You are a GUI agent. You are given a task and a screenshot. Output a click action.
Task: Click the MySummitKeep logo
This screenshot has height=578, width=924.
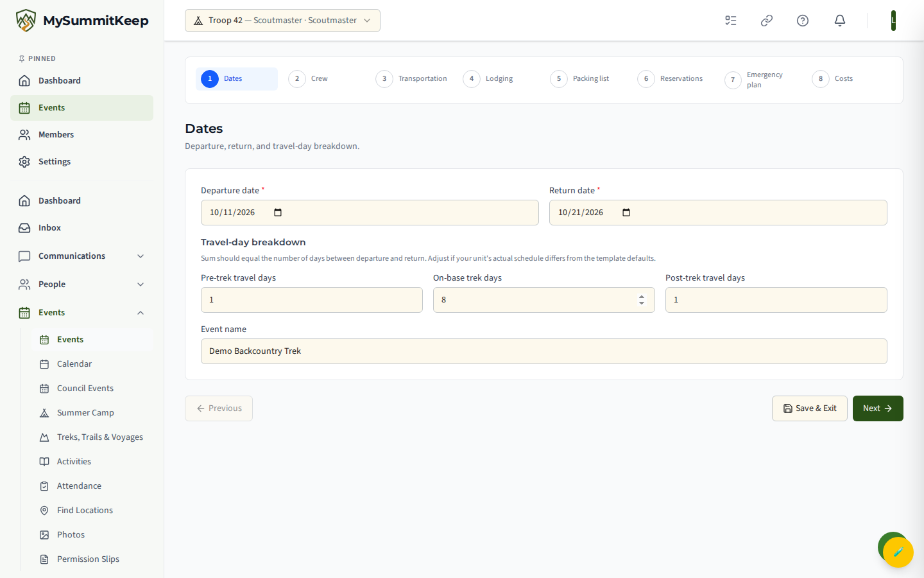(82, 21)
